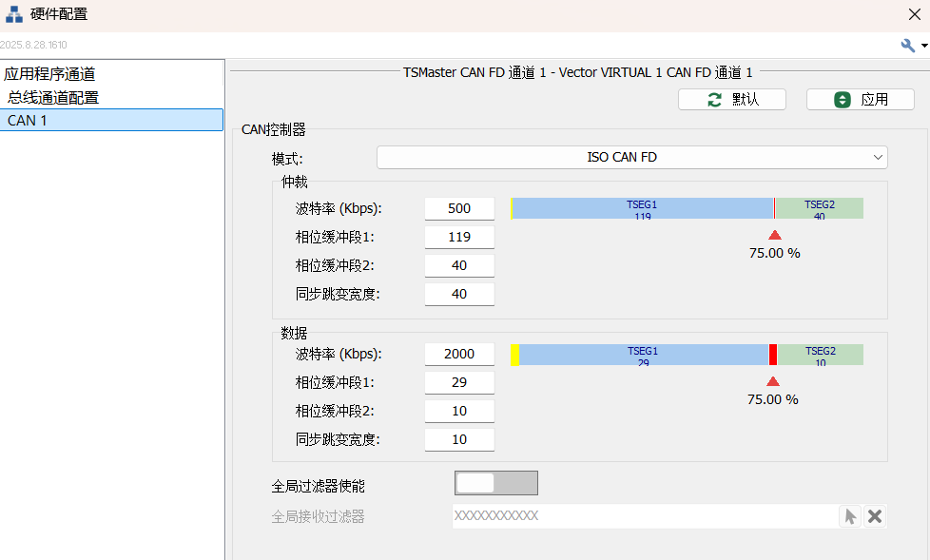Click the data TSEG2 green bar segment
Viewport: 930px width, 560px height.
[x=820, y=355]
